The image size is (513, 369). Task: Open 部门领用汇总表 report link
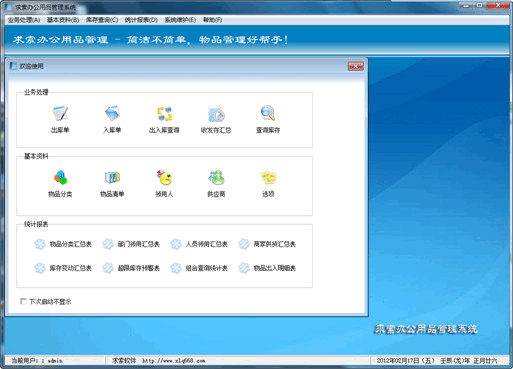pyautogui.click(x=139, y=244)
